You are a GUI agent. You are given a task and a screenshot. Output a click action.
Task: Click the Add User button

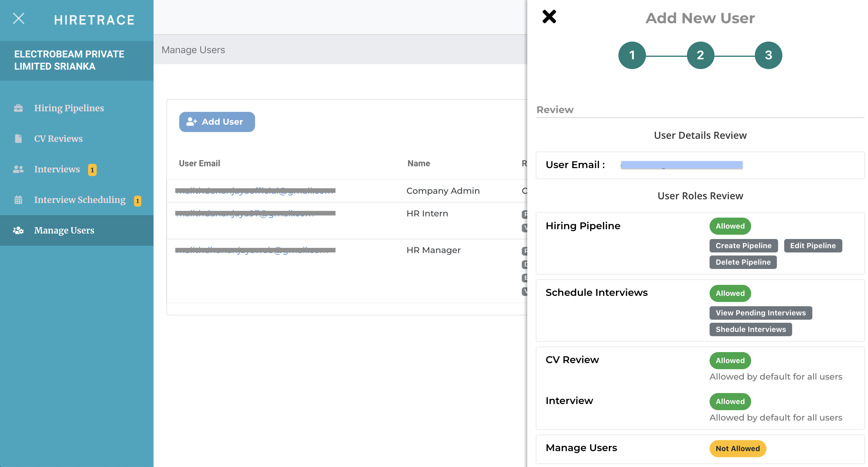217,122
